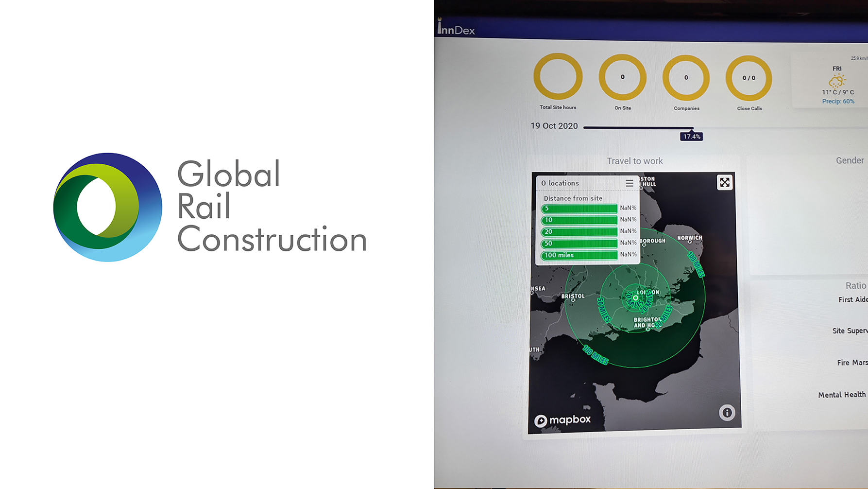Select the 50 miles distance bar
This screenshot has height=489, width=868.
(x=579, y=244)
